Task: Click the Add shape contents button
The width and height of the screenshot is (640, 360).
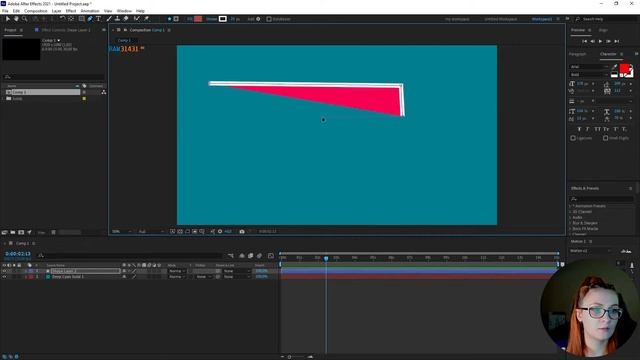Action: 258,19
